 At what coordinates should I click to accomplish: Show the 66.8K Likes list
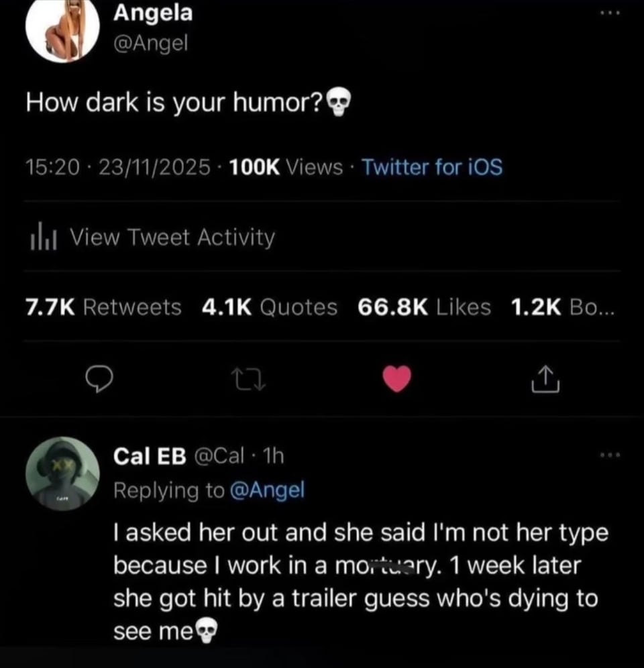[x=424, y=307]
